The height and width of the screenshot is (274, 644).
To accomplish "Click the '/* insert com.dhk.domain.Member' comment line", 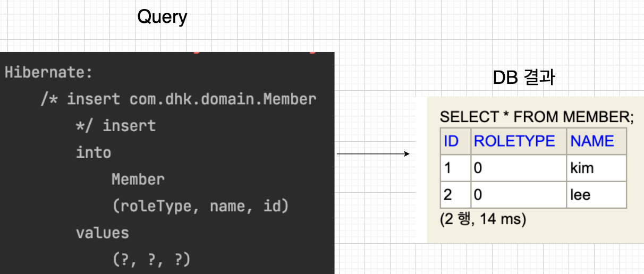I will (179, 99).
